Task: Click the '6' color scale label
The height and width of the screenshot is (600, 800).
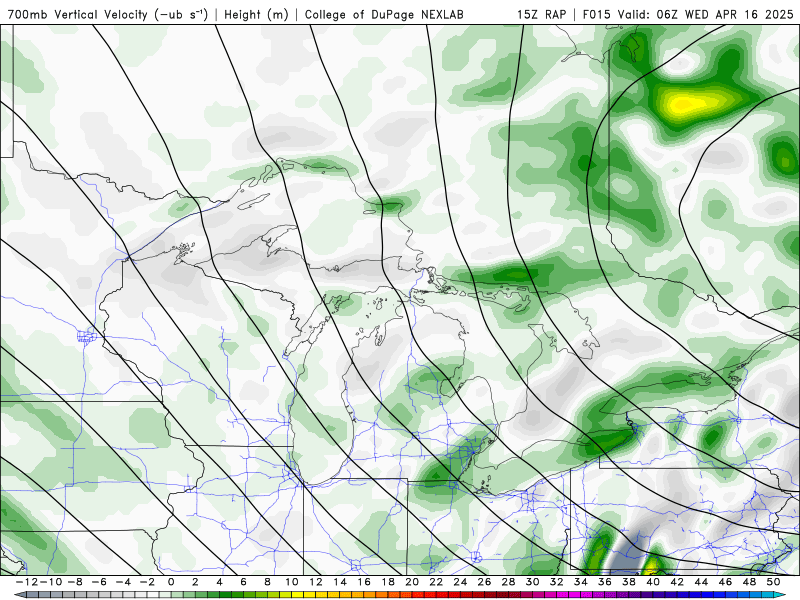Action: 243,582
